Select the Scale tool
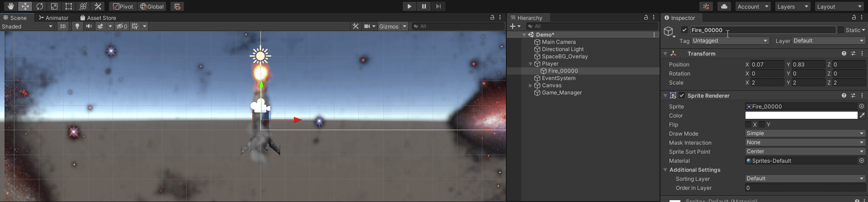The image size is (868, 202). click(54, 6)
